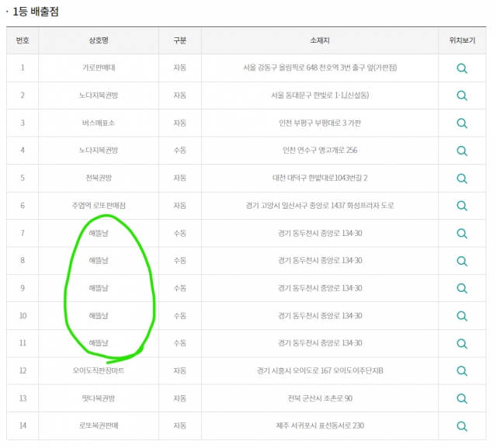Click 해뜰날 in row 7
The image size is (497, 448).
pyautogui.click(x=99, y=233)
